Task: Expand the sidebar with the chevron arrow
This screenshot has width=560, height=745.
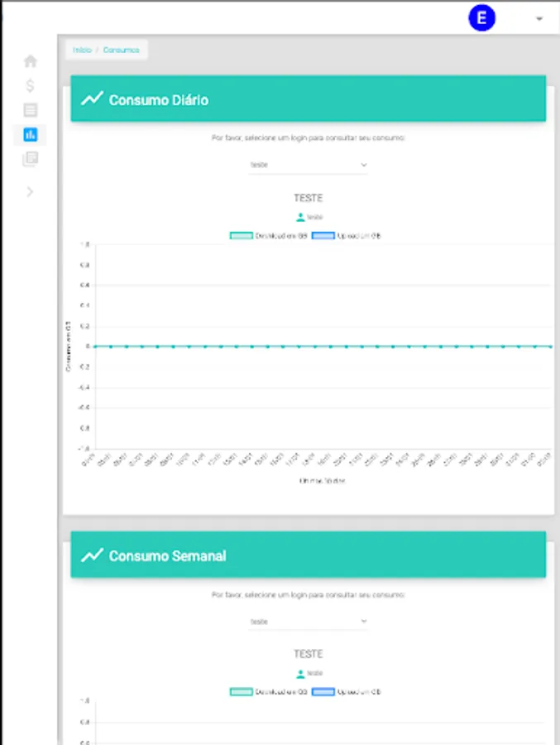Action: 30,192
